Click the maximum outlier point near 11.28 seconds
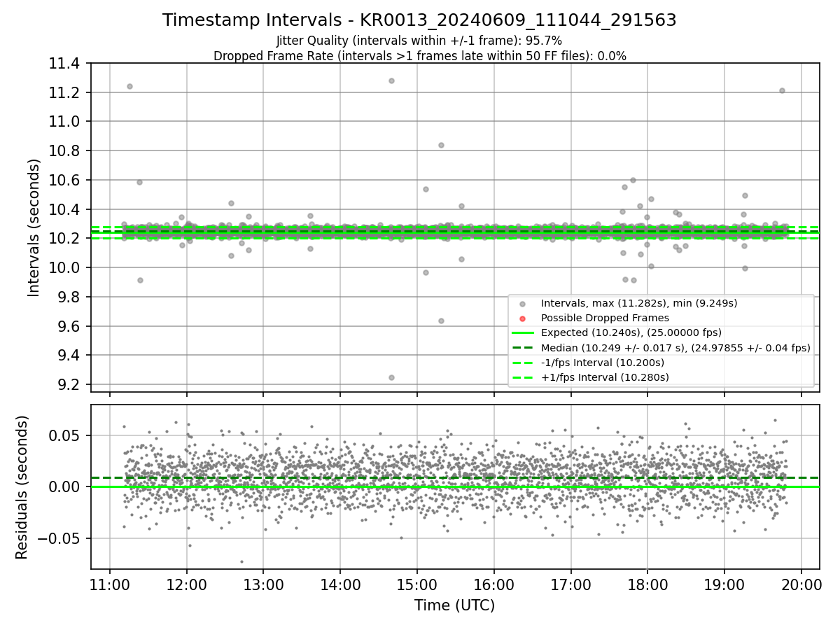The image size is (840, 630). [x=391, y=80]
